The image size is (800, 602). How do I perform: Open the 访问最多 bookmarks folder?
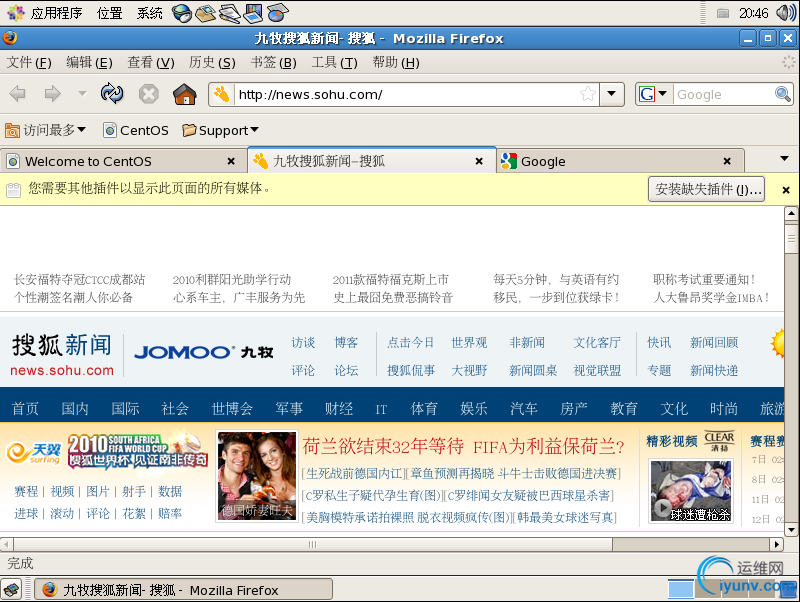[45, 131]
